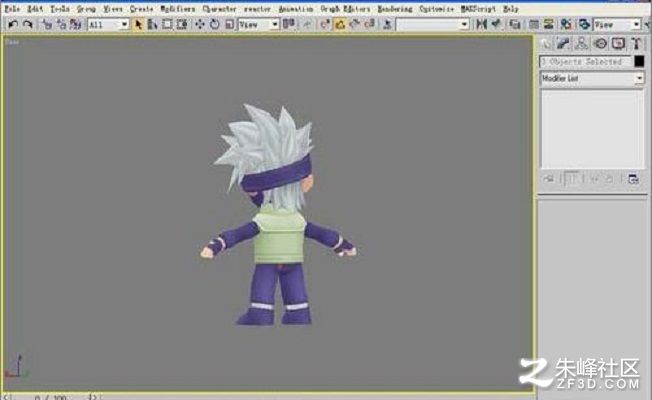Toggle Show End Result in modifier stack

tap(571, 179)
